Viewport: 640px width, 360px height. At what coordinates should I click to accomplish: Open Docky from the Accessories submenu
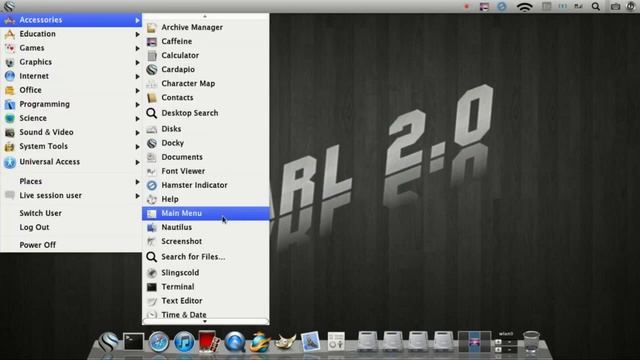click(205, 143)
